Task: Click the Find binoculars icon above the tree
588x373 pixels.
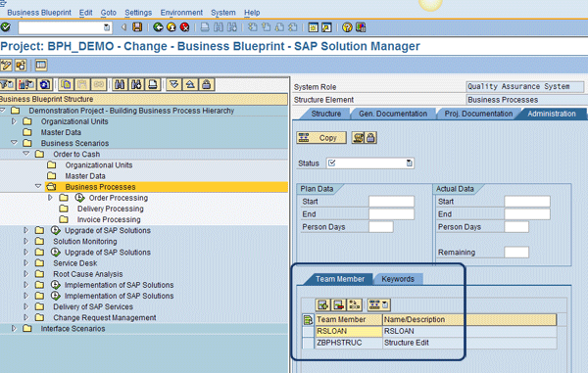Action: (120, 84)
